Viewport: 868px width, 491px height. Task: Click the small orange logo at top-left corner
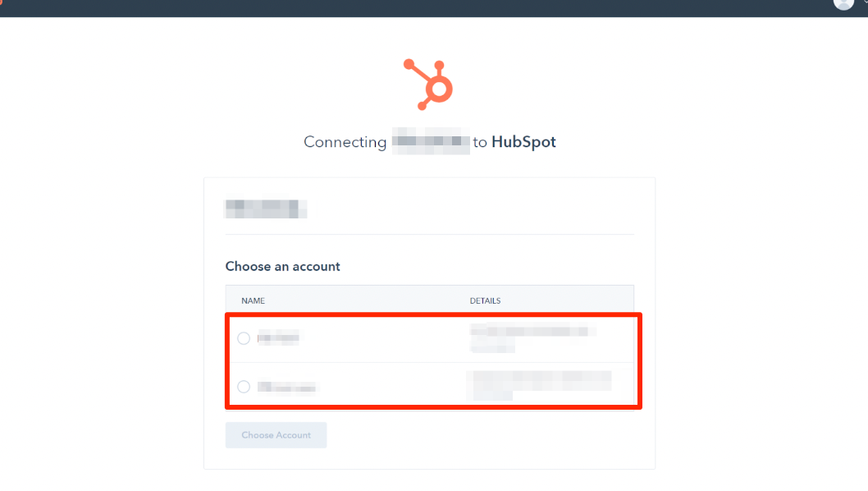click(1, 2)
